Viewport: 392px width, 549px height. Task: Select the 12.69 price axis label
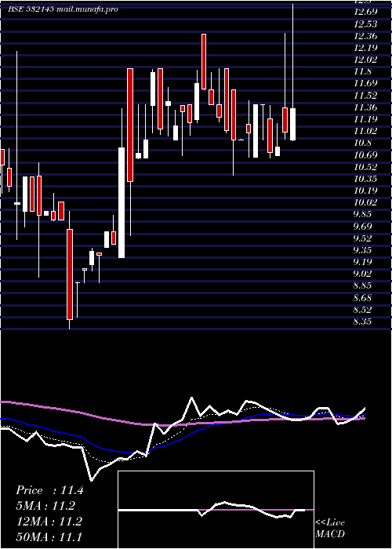point(365,12)
